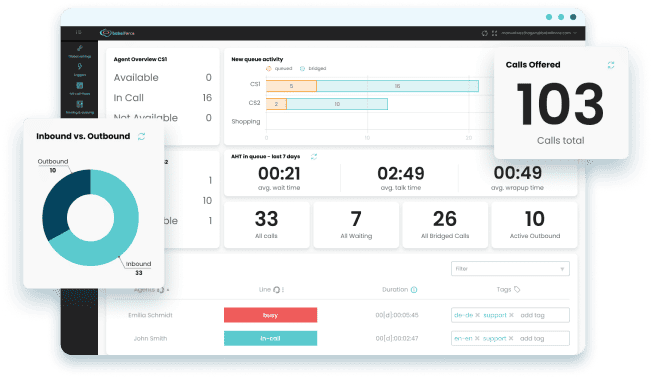This screenshot has width=652, height=378.
Task: Click duration 00[d]:00:02:47
Action: click(x=397, y=338)
